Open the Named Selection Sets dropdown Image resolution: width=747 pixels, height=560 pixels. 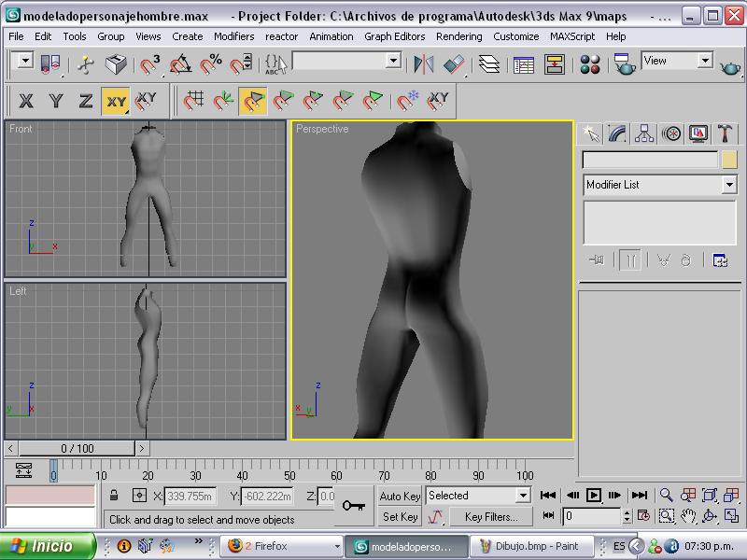tap(393, 61)
